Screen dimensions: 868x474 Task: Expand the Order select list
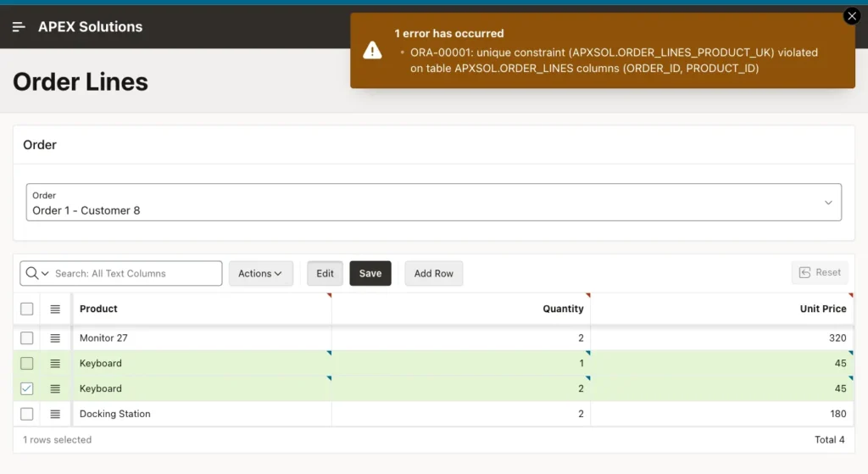point(433,202)
